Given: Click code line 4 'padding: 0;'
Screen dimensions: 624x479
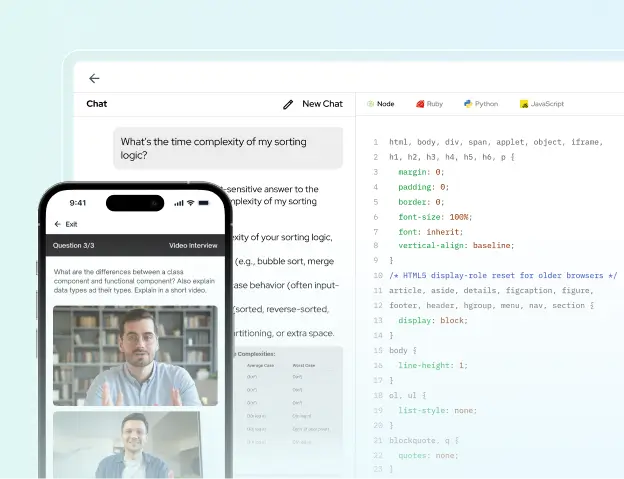Looking at the screenshot, I should pos(423,187).
